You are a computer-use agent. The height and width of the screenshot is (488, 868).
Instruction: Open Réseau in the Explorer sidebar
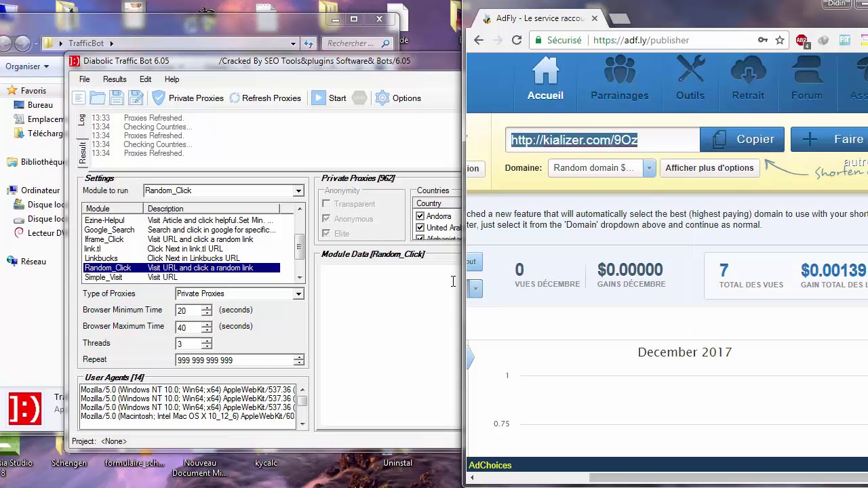pos(33,262)
